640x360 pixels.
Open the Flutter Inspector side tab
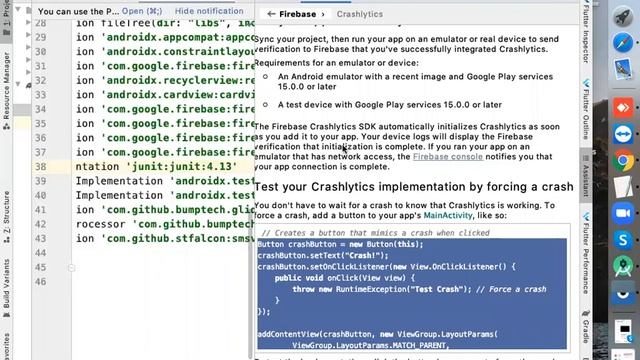(586, 33)
